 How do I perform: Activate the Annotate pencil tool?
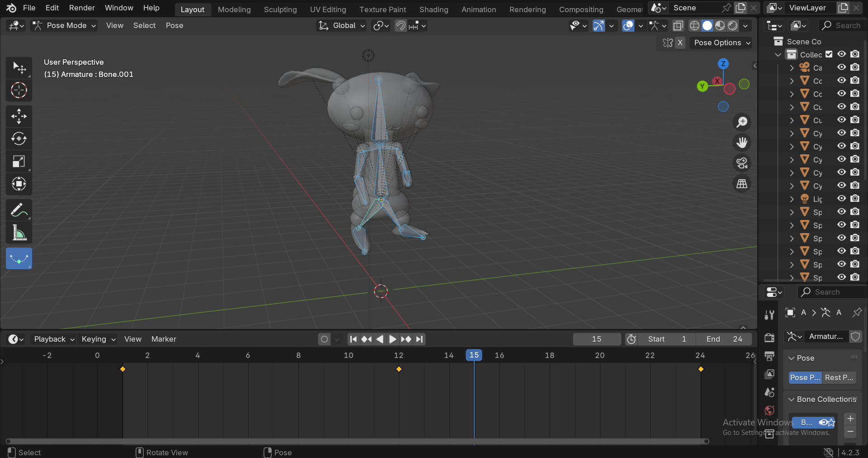click(x=19, y=210)
